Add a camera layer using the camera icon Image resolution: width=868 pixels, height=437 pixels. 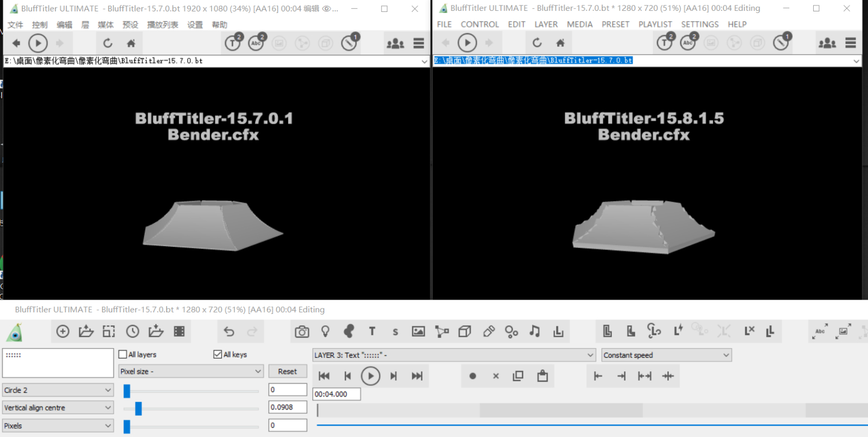coord(302,331)
